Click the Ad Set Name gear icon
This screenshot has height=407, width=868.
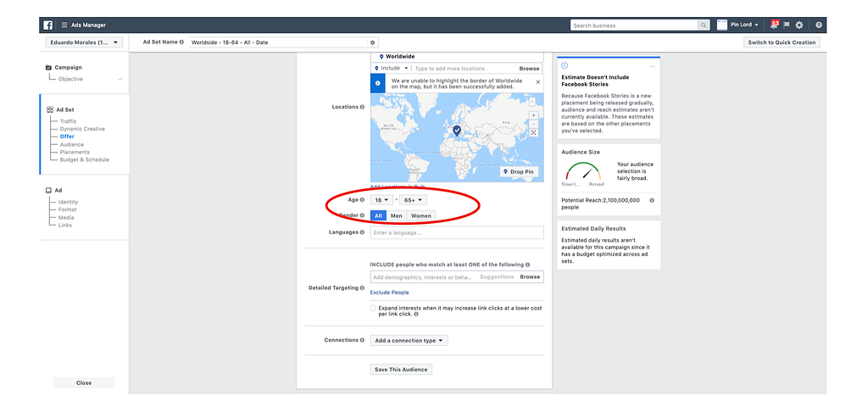click(373, 42)
